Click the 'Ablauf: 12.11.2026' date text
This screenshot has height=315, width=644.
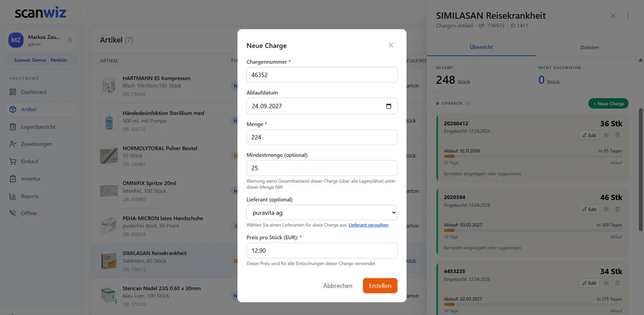click(462, 151)
